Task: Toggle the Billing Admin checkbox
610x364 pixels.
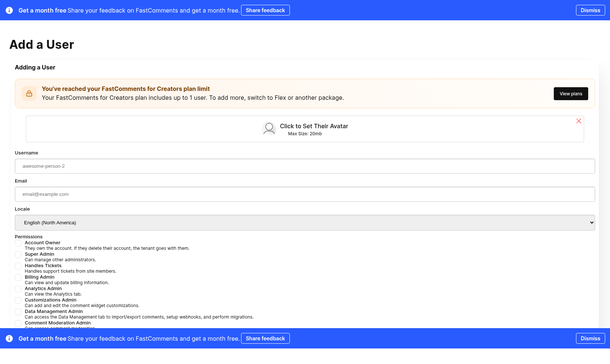Action: click(x=18, y=278)
